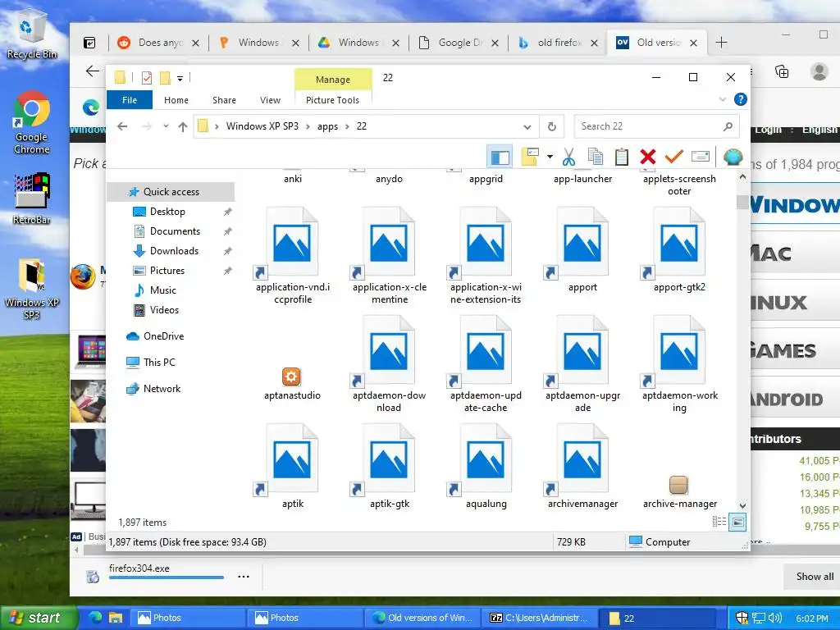Click the 7-Zip taskbar button

point(538,618)
